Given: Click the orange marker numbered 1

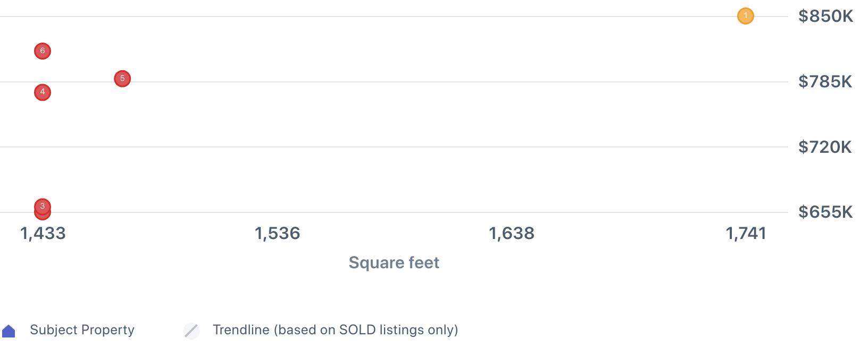Looking at the screenshot, I should click(745, 16).
